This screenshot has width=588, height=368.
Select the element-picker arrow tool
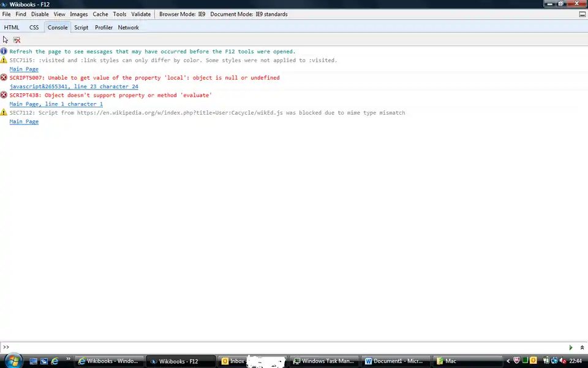[x=4, y=39]
